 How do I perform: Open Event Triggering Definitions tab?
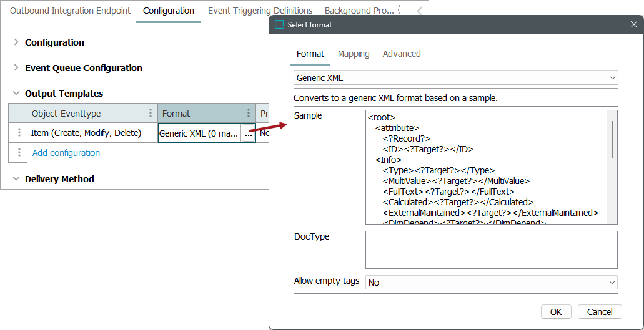[x=260, y=11]
